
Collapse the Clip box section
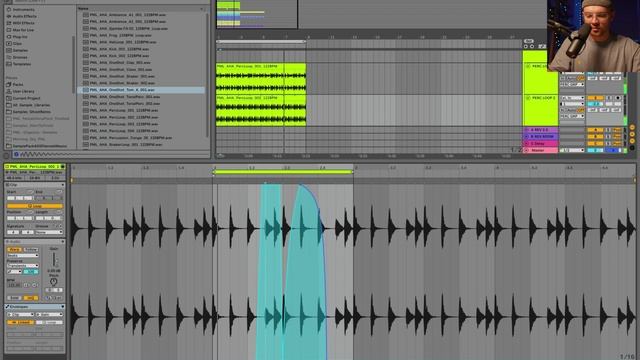point(62,185)
